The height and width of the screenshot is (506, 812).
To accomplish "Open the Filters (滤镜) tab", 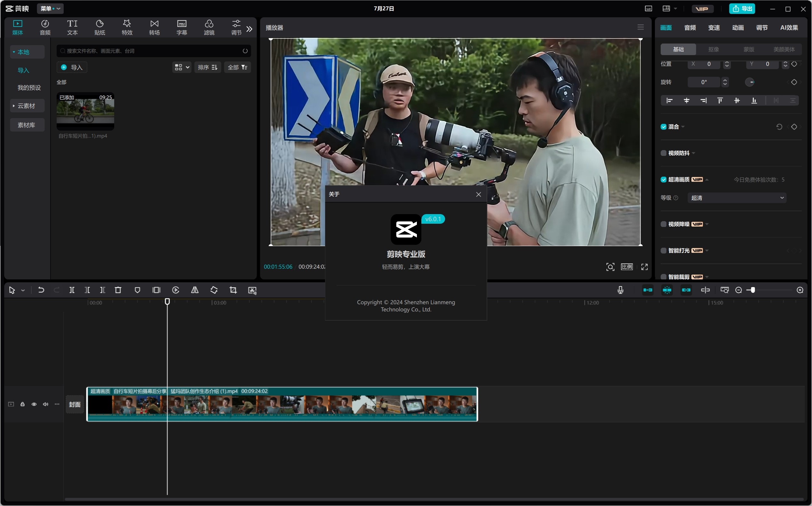I will (x=209, y=28).
